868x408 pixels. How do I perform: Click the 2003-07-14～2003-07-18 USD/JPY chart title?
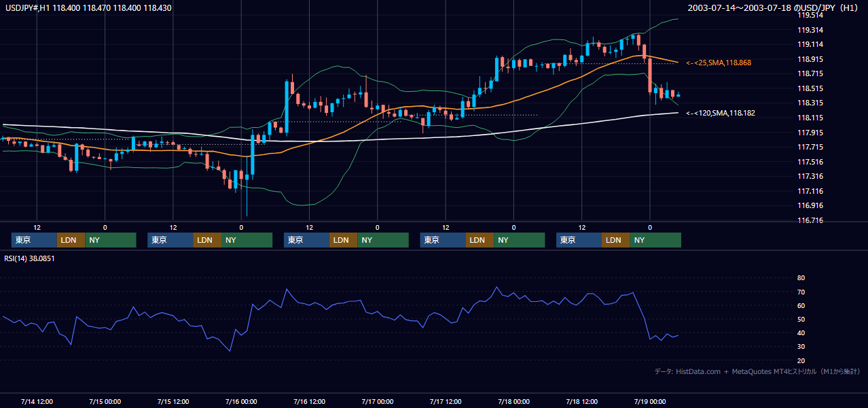click(772, 8)
